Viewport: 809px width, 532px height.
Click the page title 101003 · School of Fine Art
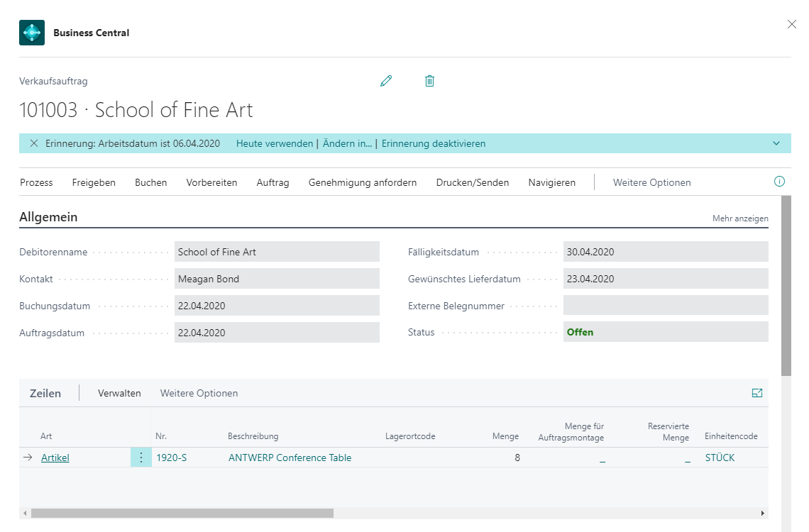point(136,110)
